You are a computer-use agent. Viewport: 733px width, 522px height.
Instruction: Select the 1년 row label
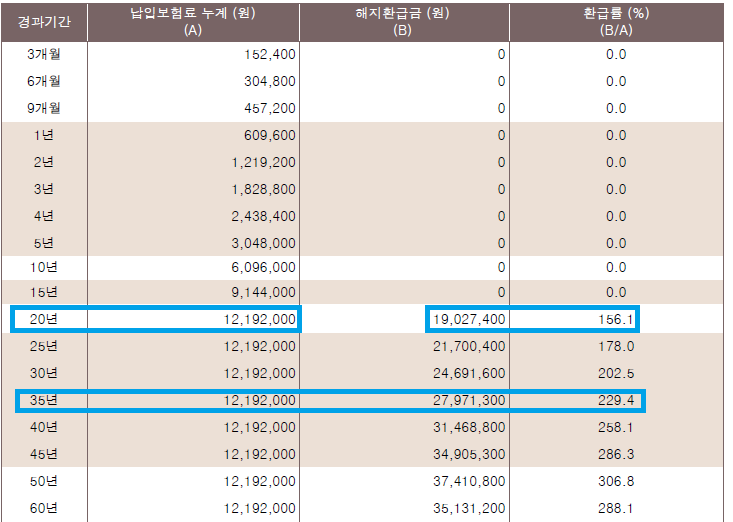point(44,136)
